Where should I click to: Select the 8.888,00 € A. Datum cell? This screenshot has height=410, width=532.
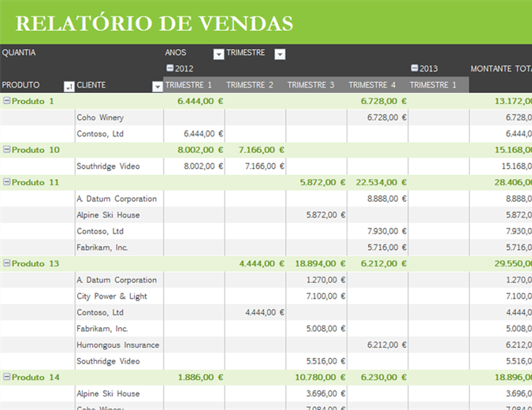pyautogui.click(x=387, y=199)
